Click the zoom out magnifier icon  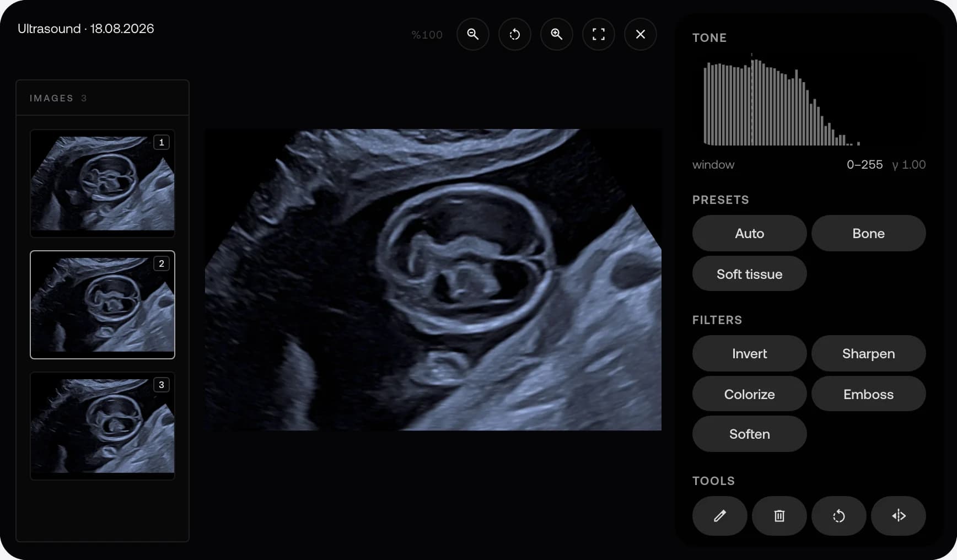(473, 34)
